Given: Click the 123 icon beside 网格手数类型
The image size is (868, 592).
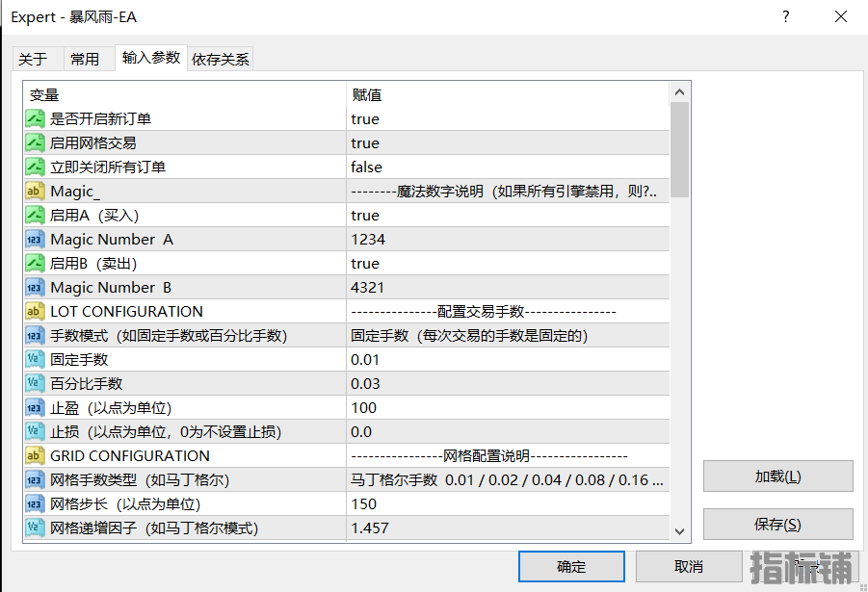Looking at the screenshot, I should [x=35, y=479].
